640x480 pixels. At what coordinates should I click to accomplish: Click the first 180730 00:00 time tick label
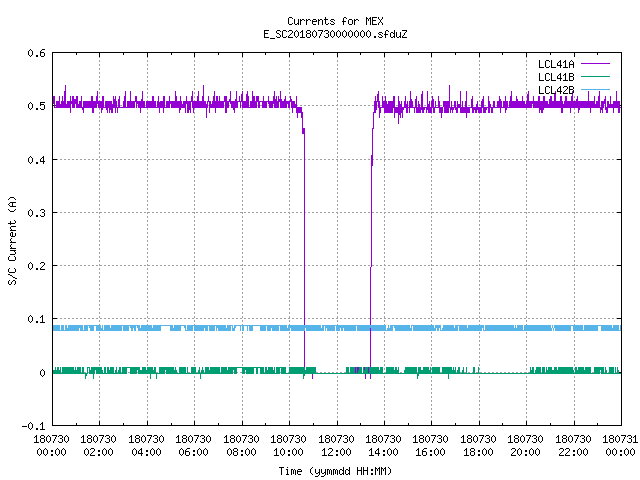point(51,446)
